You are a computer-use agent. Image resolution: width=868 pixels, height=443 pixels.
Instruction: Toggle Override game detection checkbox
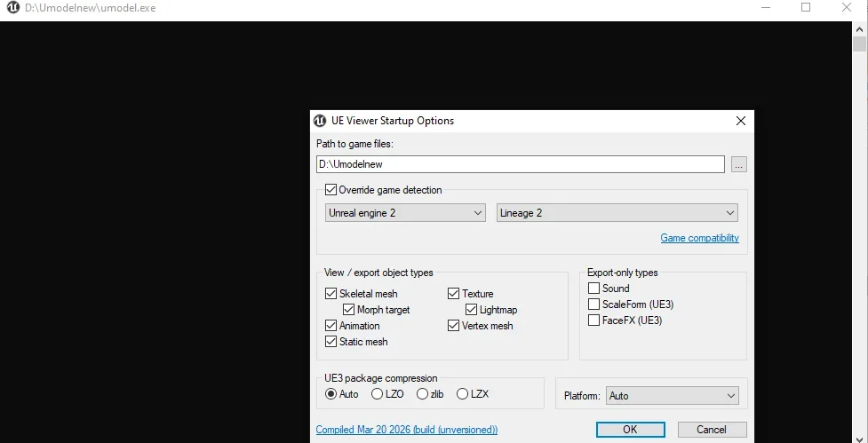331,190
